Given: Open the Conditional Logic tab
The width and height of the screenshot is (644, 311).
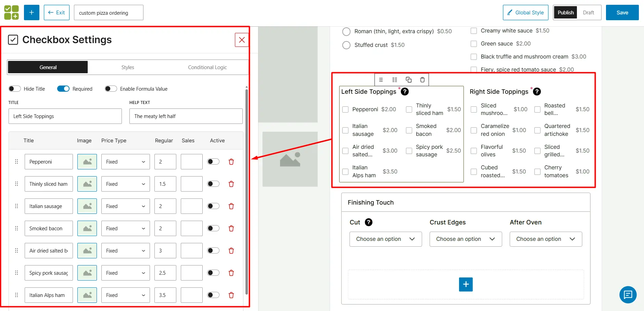Looking at the screenshot, I should (x=207, y=67).
